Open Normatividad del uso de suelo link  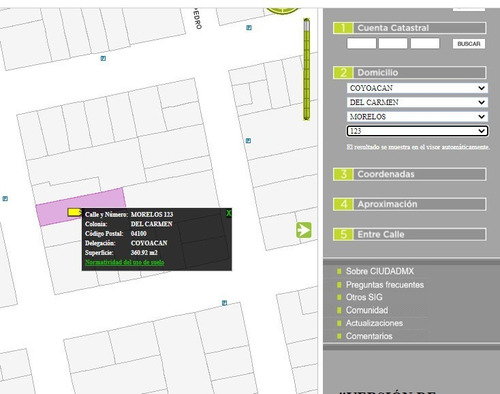(125, 262)
